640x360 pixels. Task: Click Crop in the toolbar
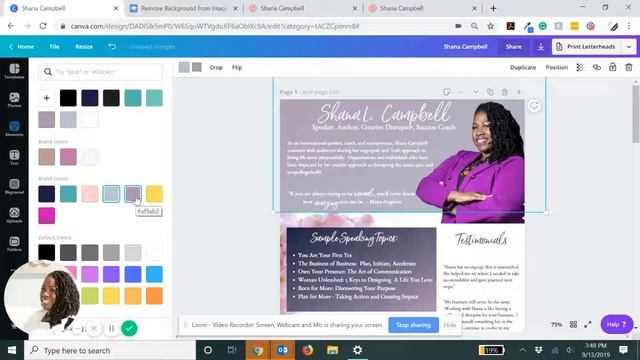coord(216,67)
